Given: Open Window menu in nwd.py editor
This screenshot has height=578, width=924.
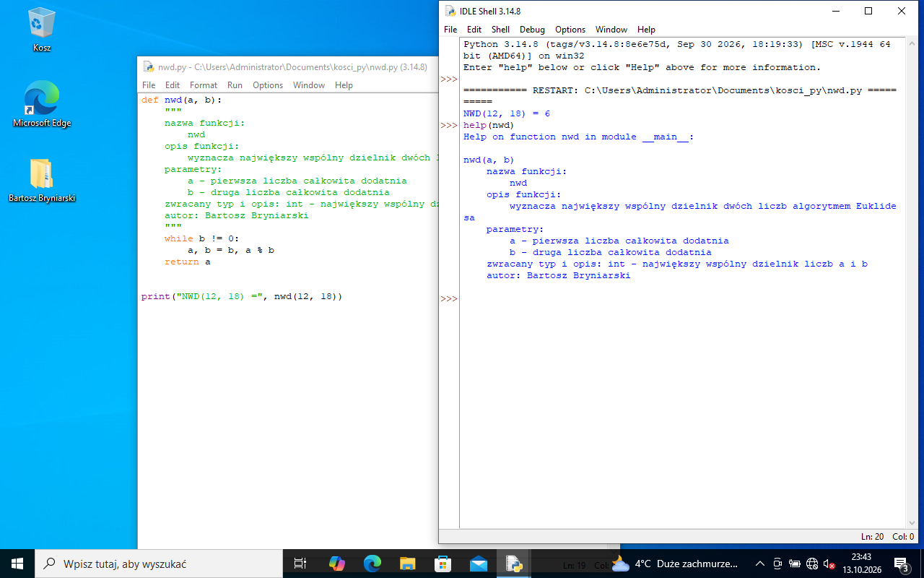Looking at the screenshot, I should (x=309, y=85).
